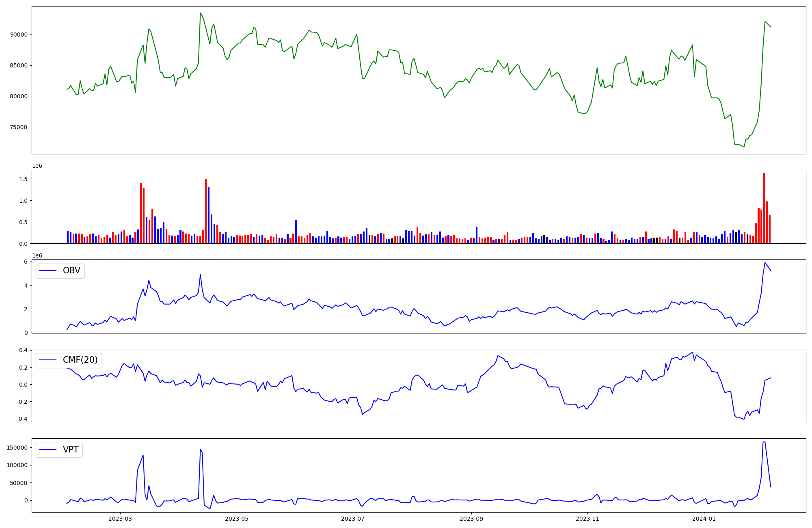Viewport: 812px width, 528px height.
Task: Click the 2023-03 x-axis date label
Action: coord(121,519)
